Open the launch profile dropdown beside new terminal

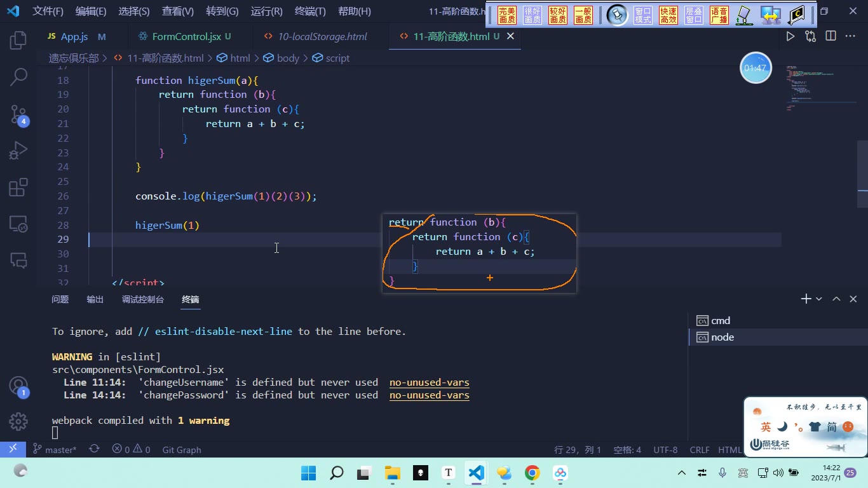coord(819,299)
